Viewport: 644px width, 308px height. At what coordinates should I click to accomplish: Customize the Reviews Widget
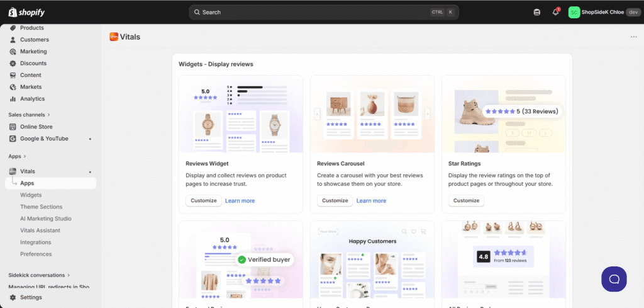click(x=204, y=201)
